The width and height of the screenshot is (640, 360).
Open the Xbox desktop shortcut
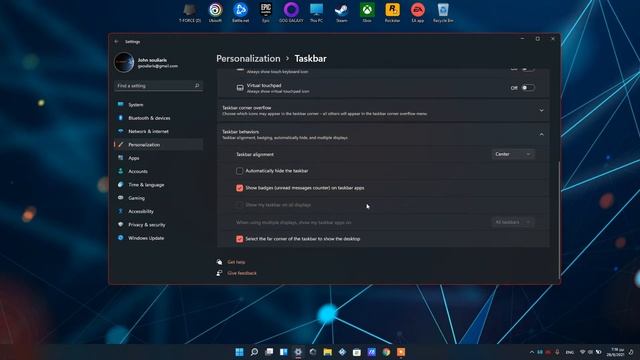pyautogui.click(x=367, y=13)
